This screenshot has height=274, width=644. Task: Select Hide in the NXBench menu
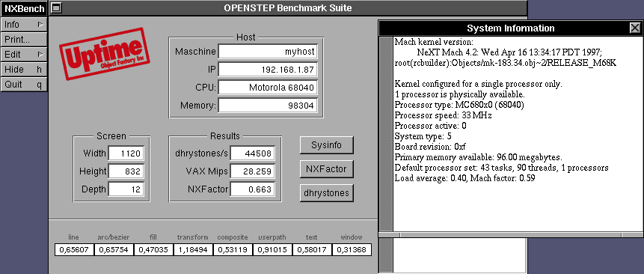coord(24,70)
